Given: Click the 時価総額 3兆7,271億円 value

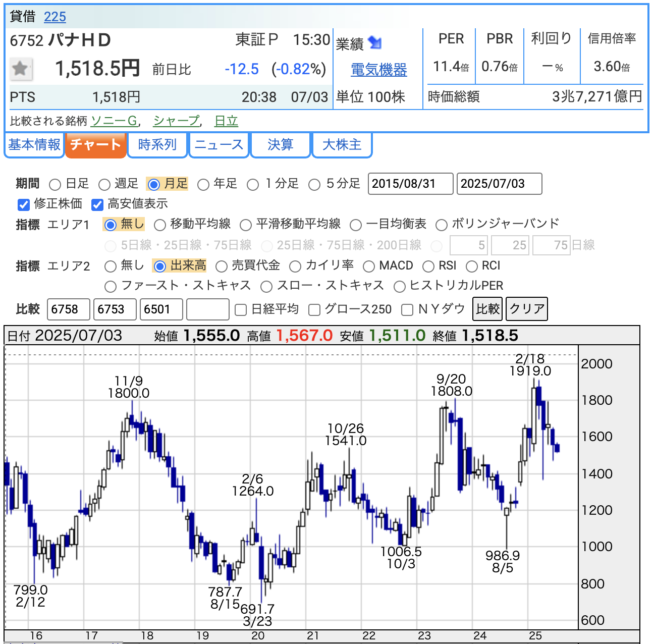Looking at the screenshot, I should 597,96.
